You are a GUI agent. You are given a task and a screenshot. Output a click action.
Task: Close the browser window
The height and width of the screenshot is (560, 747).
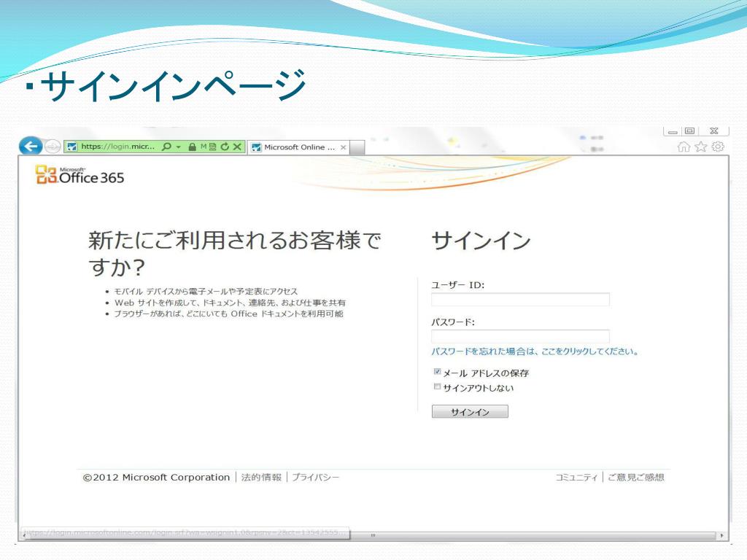point(713,131)
